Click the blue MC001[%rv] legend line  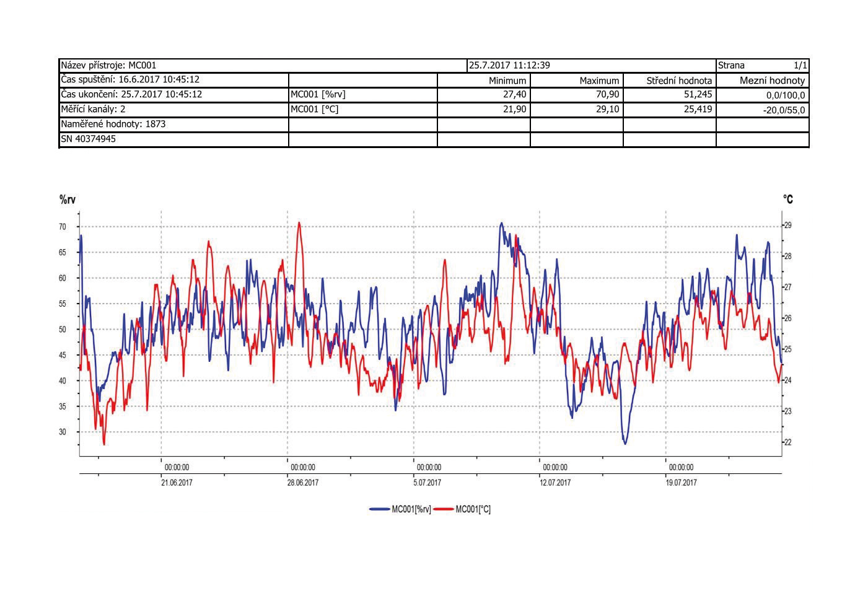click(x=379, y=509)
